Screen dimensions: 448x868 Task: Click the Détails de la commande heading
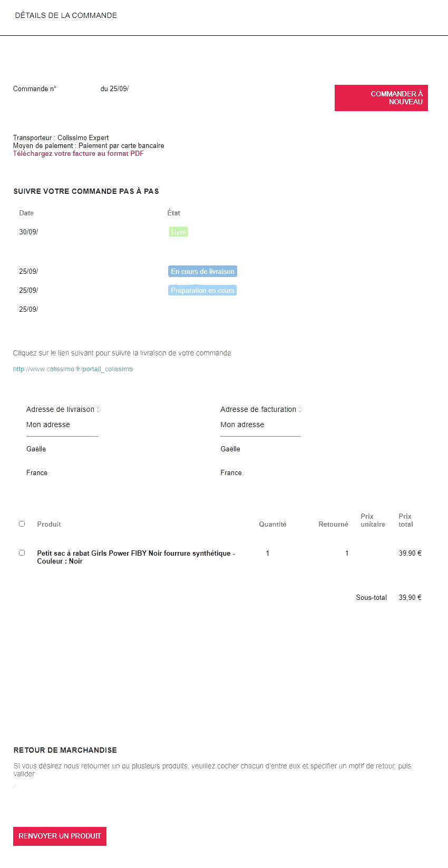click(x=66, y=15)
